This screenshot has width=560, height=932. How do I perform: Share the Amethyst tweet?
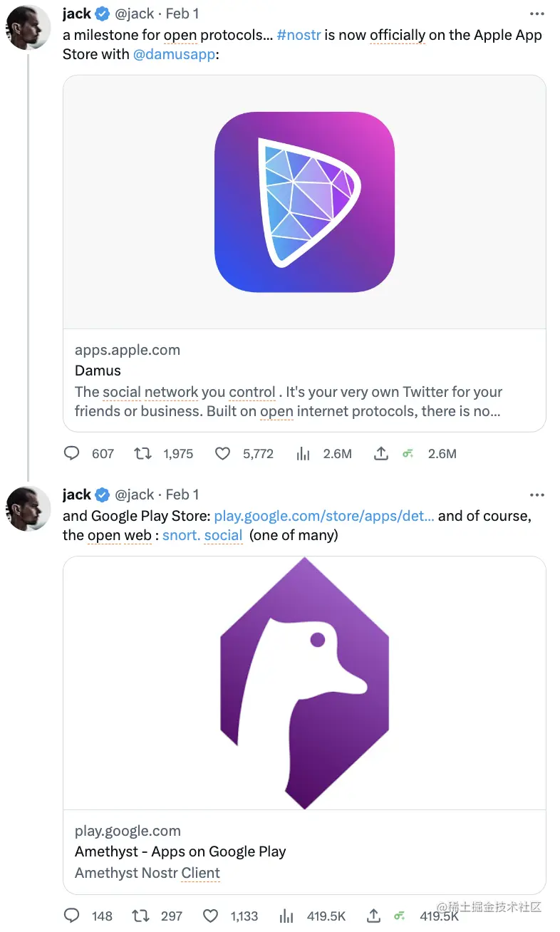click(x=373, y=916)
